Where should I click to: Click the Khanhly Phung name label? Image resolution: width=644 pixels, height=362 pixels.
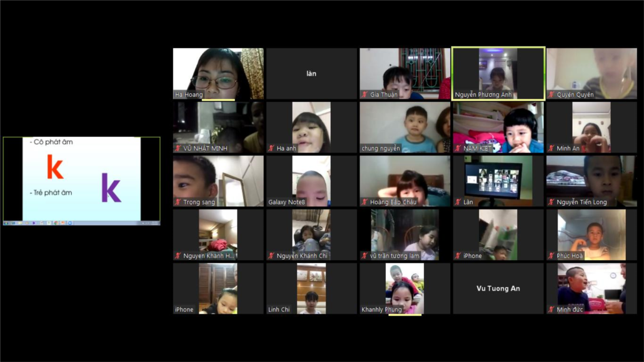tap(381, 310)
